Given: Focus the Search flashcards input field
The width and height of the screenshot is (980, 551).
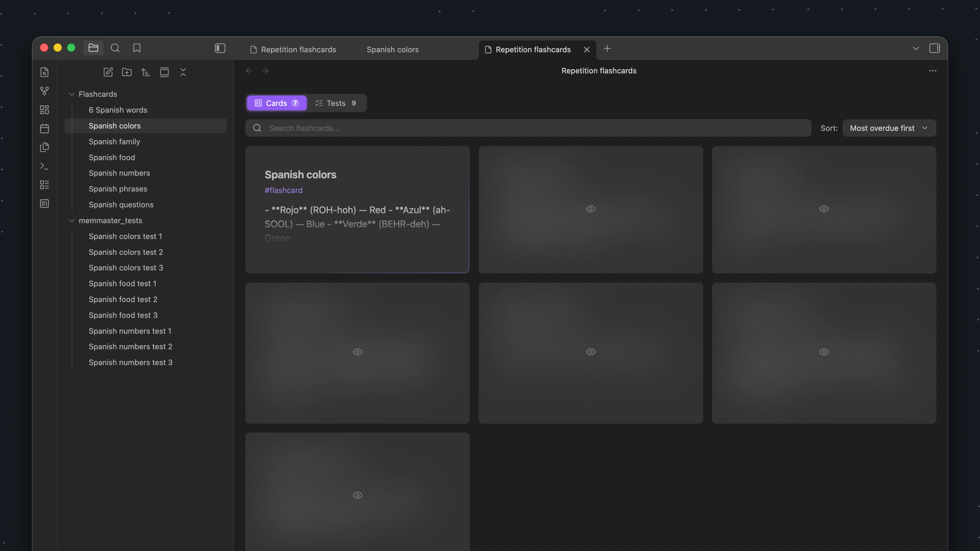Looking at the screenshot, I should point(528,128).
